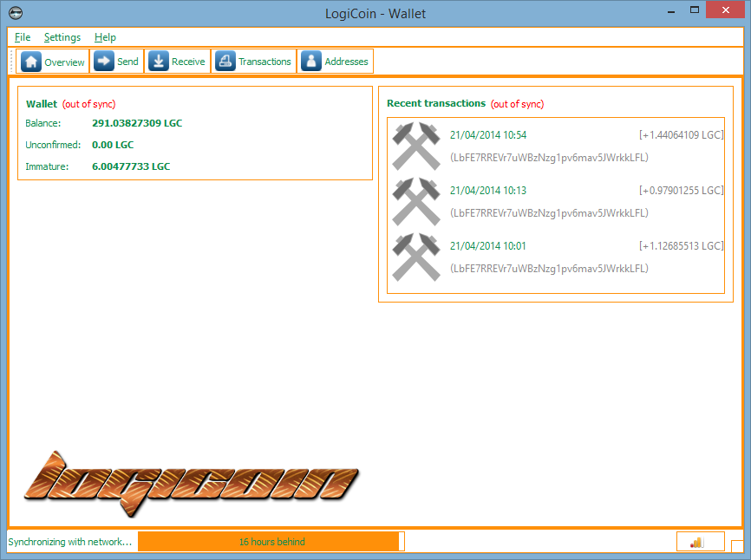Click the Balance label
The image size is (751, 560).
[x=43, y=123]
